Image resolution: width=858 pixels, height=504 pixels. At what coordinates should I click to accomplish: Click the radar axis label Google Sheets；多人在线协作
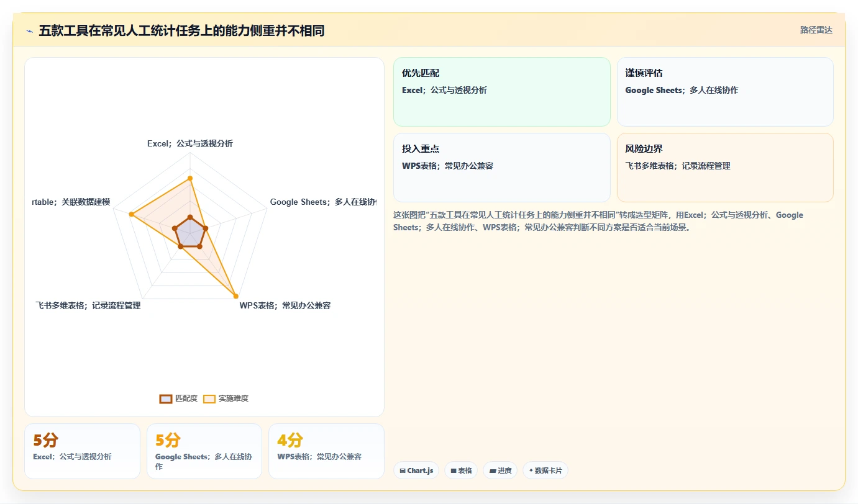[323, 202]
